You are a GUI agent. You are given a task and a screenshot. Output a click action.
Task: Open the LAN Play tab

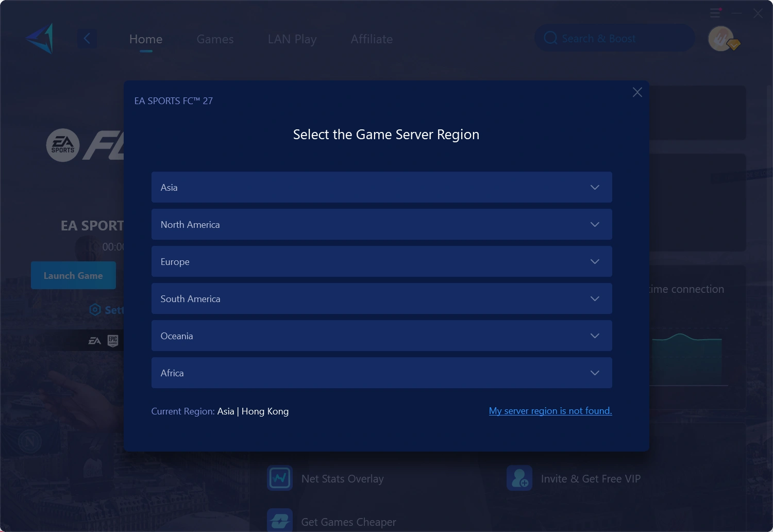click(x=292, y=39)
